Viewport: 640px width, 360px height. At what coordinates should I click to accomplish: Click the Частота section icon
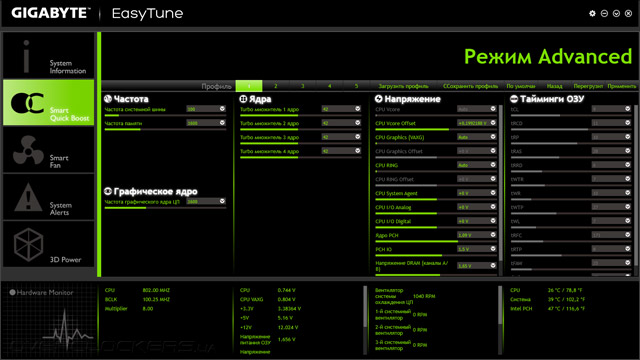tap(108, 99)
